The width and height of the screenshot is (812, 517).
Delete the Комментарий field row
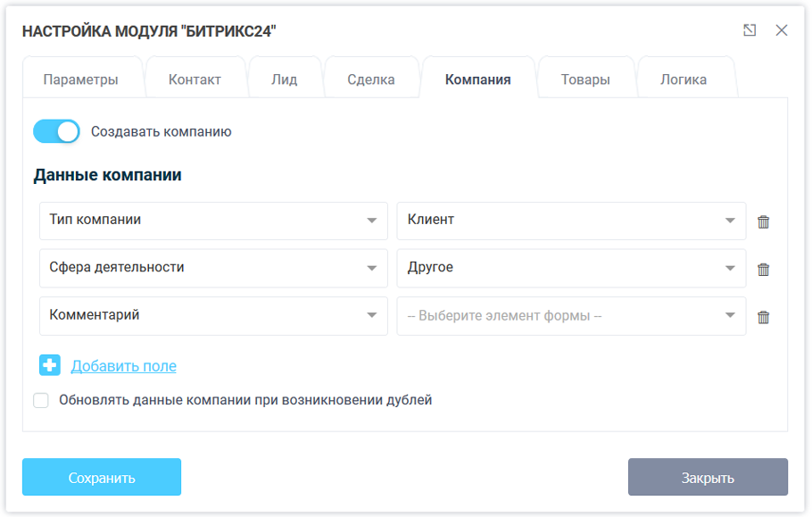tap(763, 317)
